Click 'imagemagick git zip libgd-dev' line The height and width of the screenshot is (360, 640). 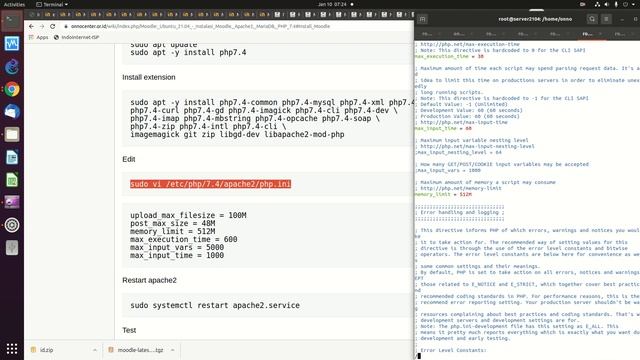tap(237, 134)
